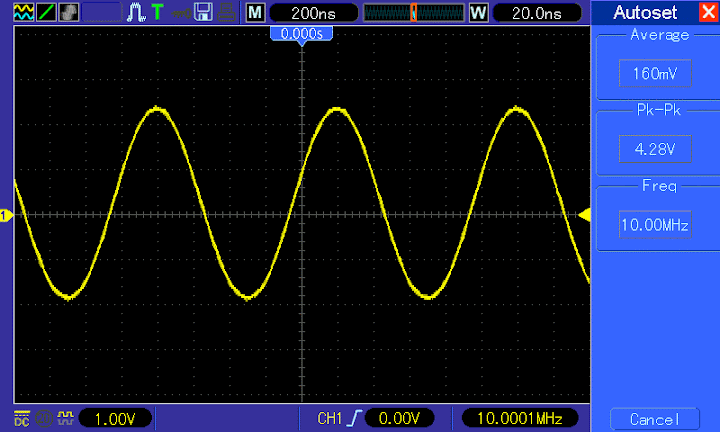The height and width of the screenshot is (432, 720).
Task: Click the key lock icon
Action: click(x=181, y=13)
